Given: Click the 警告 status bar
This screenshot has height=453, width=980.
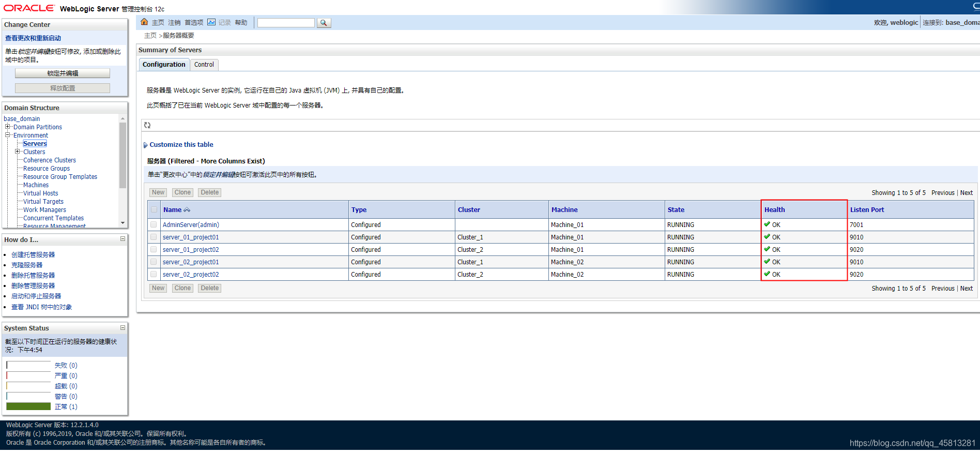Looking at the screenshot, I should (28, 396).
